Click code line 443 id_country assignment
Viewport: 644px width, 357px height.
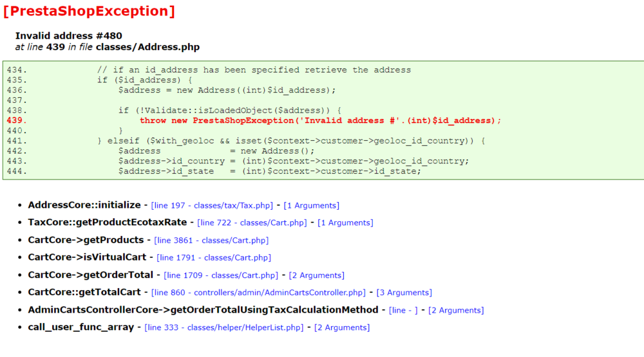pos(294,161)
